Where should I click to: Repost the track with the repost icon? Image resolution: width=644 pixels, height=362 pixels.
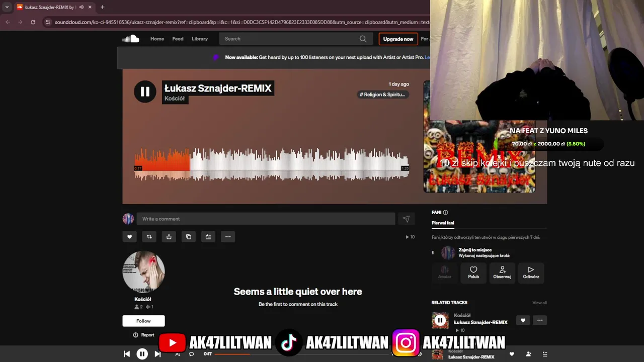[149, 237]
